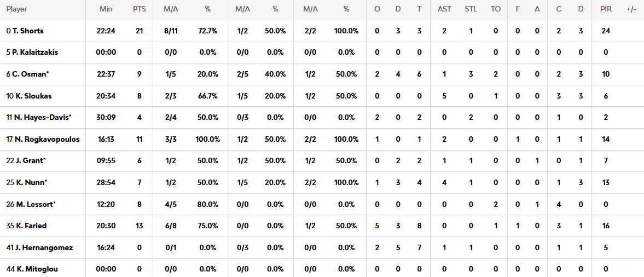Image resolution: width=644 pixels, height=277 pixels.
Task: Open T. Shorts player profile link
Action: [28, 31]
